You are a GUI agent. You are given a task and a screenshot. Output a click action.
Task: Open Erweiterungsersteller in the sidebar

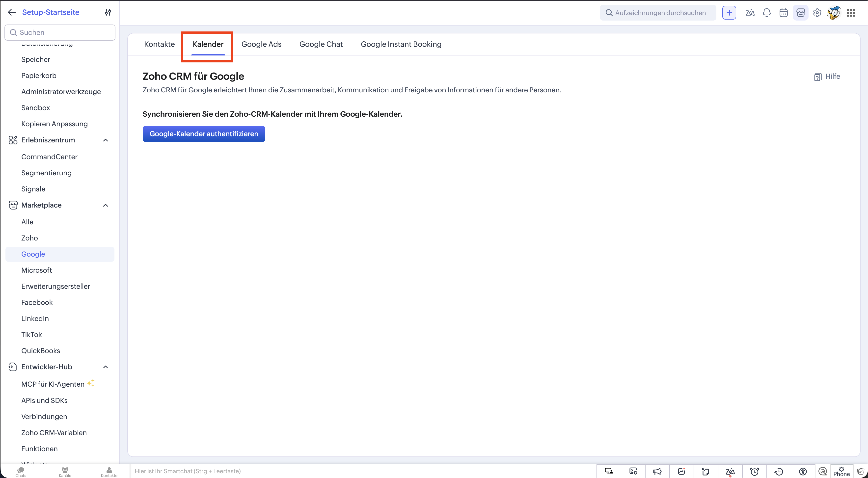(55, 287)
